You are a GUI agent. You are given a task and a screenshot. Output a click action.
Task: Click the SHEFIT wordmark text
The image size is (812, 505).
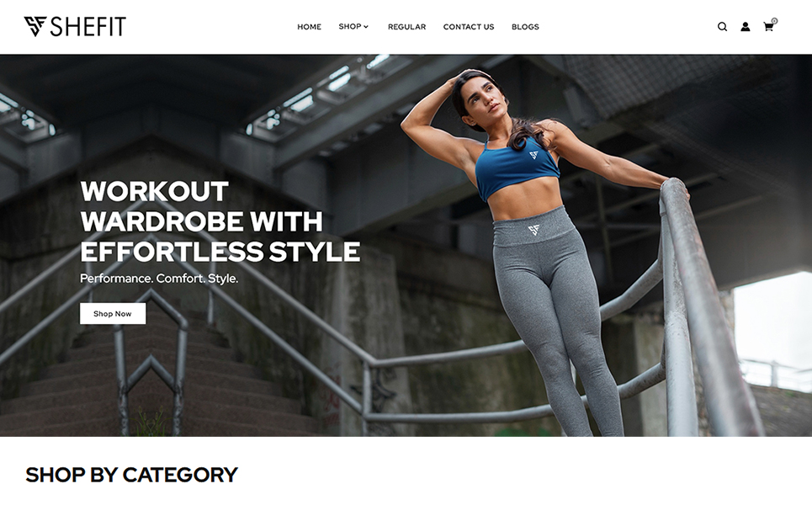click(x=88, y=26)
